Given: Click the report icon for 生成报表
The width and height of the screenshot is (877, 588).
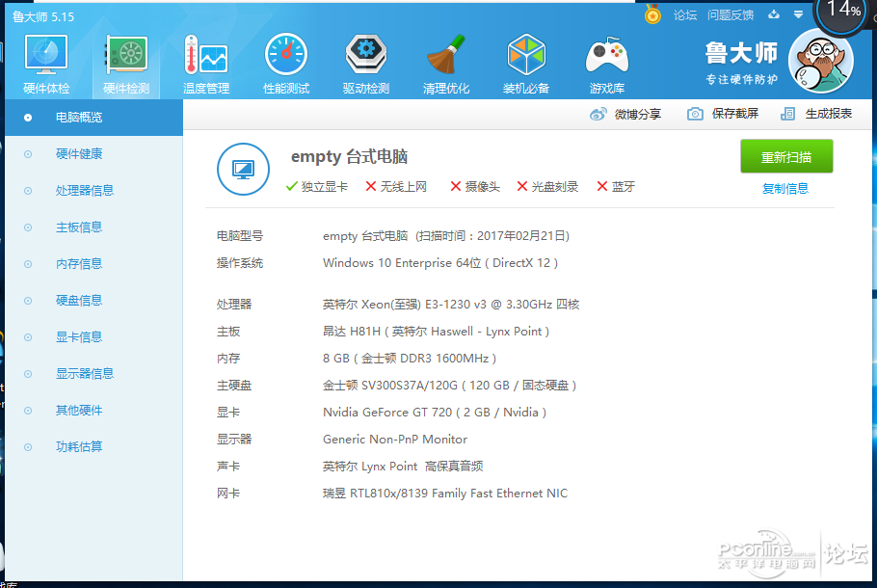Looking at the screenshot, I should 787,114.
